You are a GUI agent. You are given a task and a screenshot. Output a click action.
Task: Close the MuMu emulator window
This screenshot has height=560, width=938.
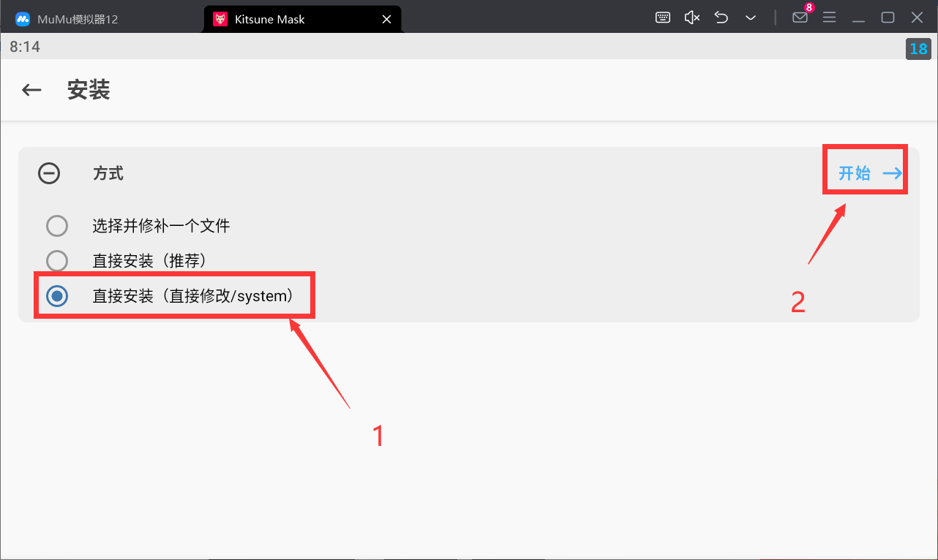click(x=917, y=18)
